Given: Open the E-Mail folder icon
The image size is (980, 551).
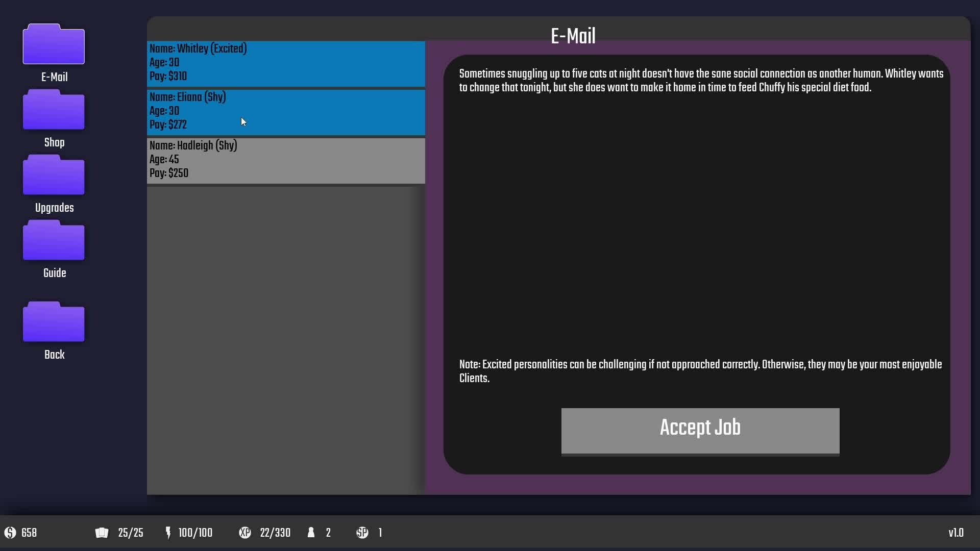Looking at the screenshot, I should (54, 44).
